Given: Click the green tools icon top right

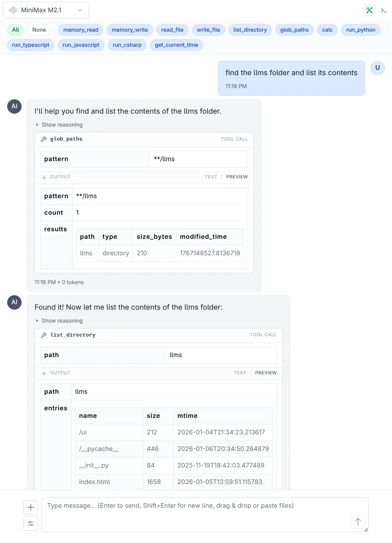Looking at the screenshot, I should coord(369,10).
